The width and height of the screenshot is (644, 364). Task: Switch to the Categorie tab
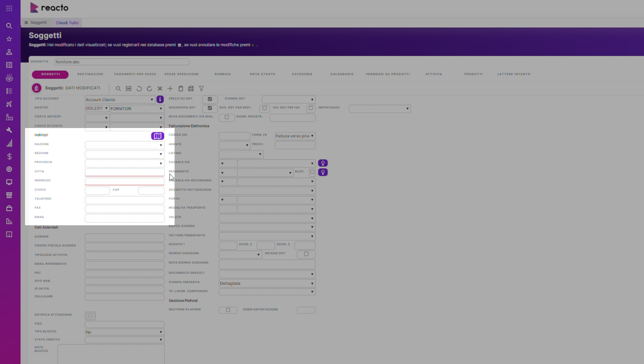[302, 74]
